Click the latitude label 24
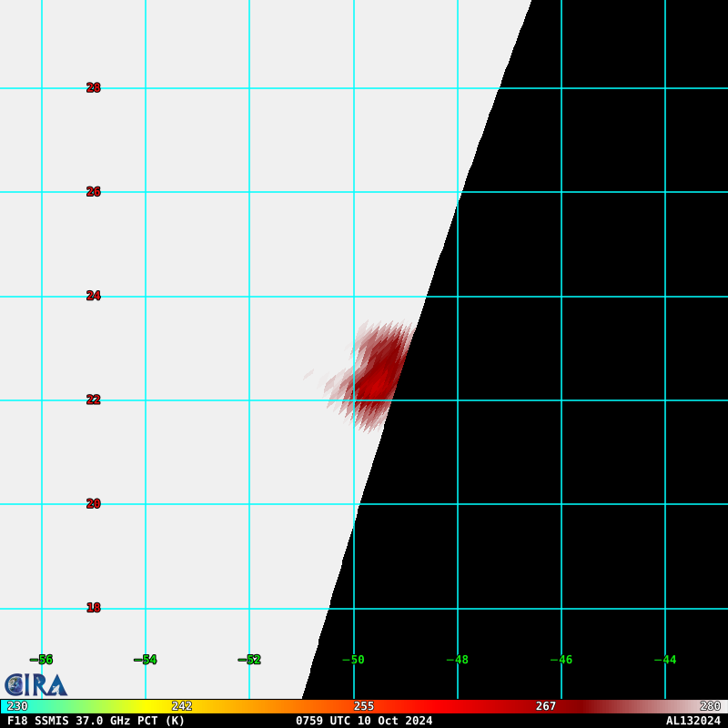This screenshot has width=728, height=728. 94,296
